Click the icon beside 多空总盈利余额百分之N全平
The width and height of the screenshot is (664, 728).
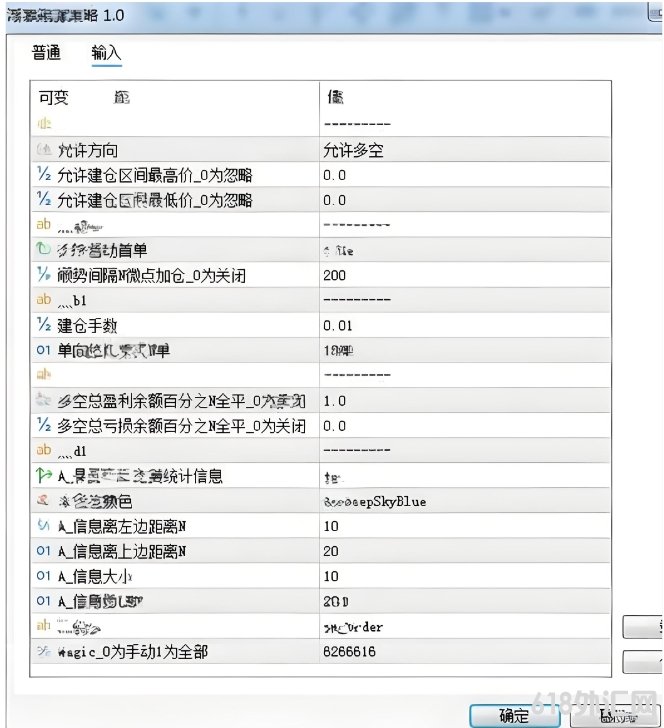coord(44,400)
